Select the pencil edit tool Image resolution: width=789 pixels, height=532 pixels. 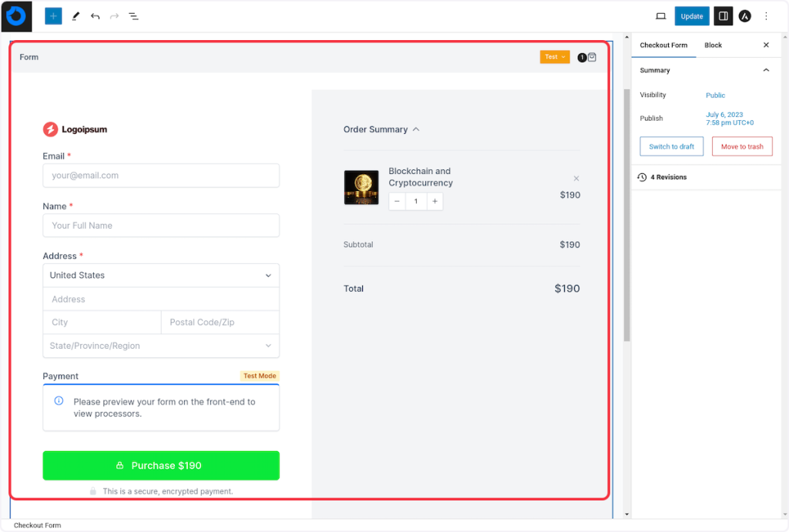[x=75, y=16]
